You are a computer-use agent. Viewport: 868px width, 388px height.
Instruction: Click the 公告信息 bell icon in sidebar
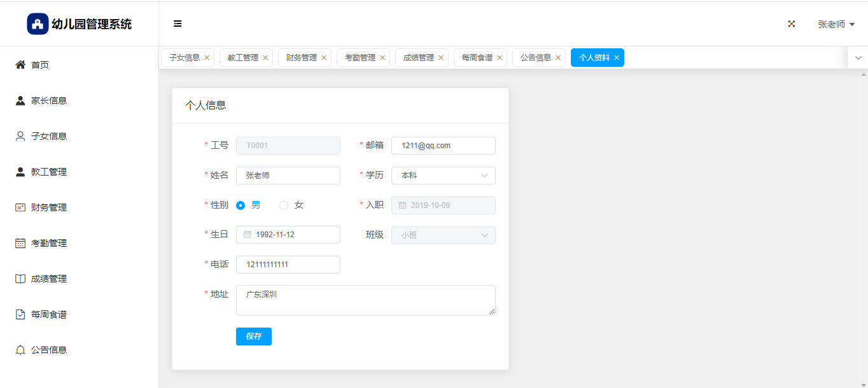pyautogui.click(x=20, y=350)
